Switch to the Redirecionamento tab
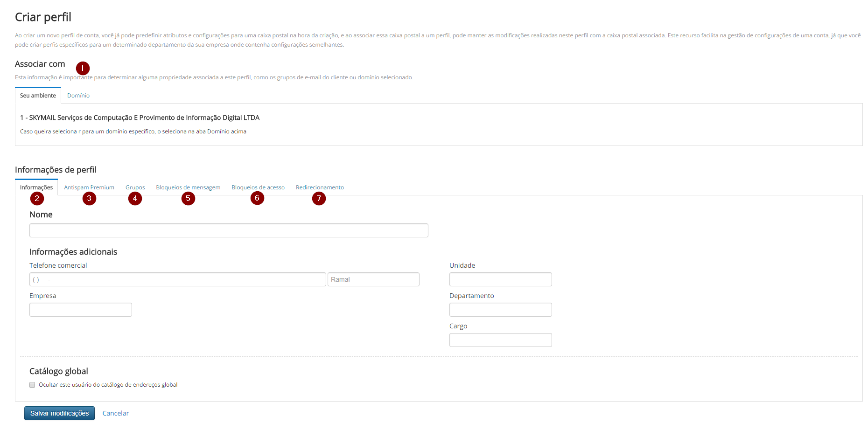Image resolution: width=868 pixels, height=423 pixels. (x=320, y=187)
